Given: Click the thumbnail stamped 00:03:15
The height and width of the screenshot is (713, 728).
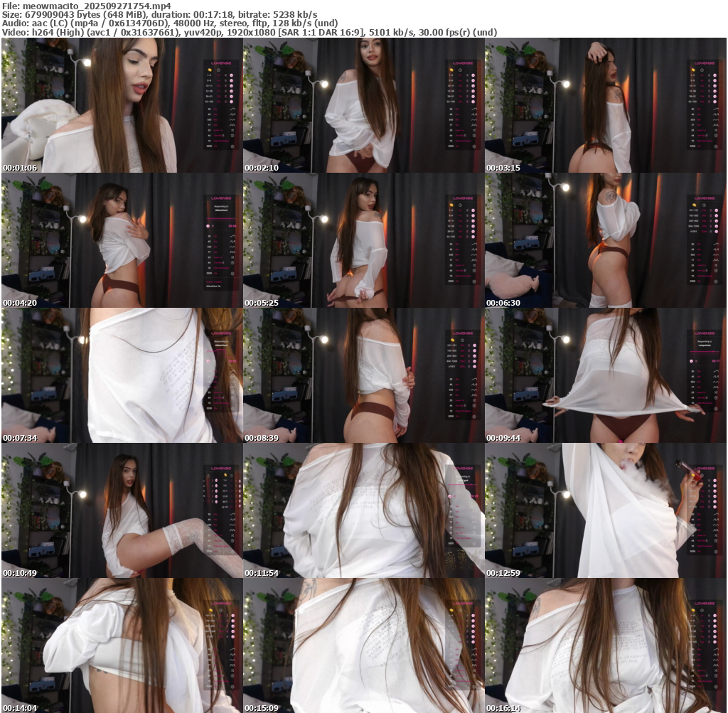Looking at the screenshot, I should (605, 105).
